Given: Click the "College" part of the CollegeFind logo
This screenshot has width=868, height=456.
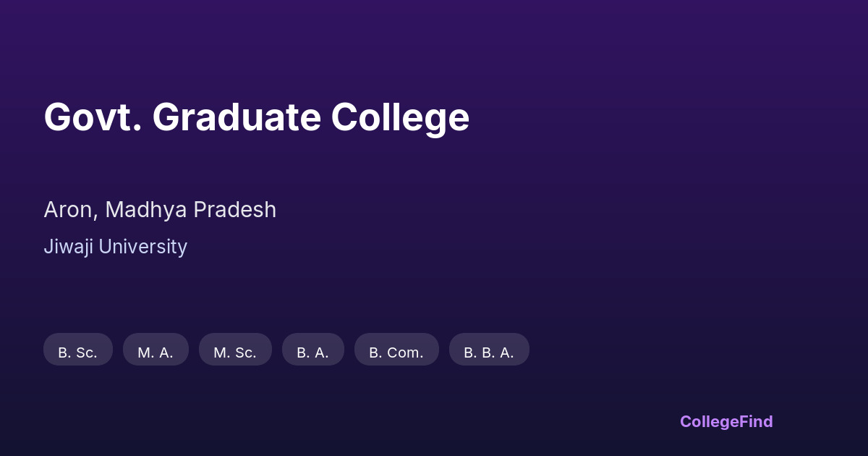Looking at the screenshot, I should pos(710,421).
